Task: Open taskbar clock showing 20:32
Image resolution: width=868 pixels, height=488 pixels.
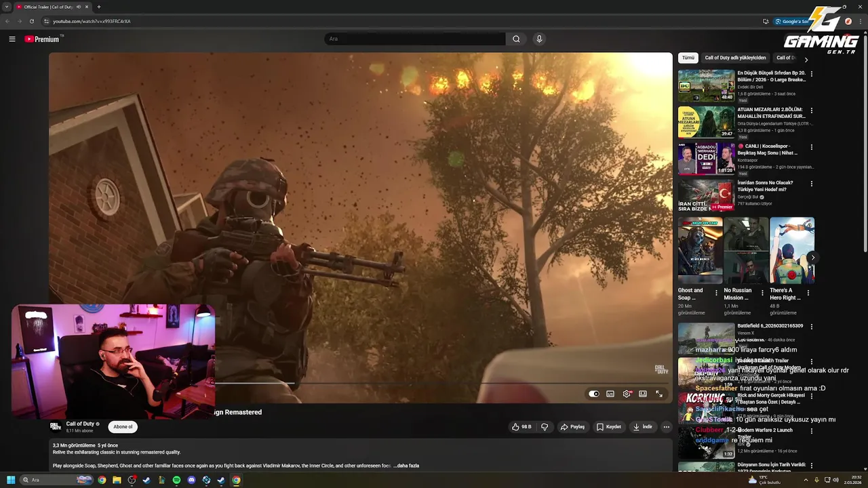Action: (x=852, y=480)
